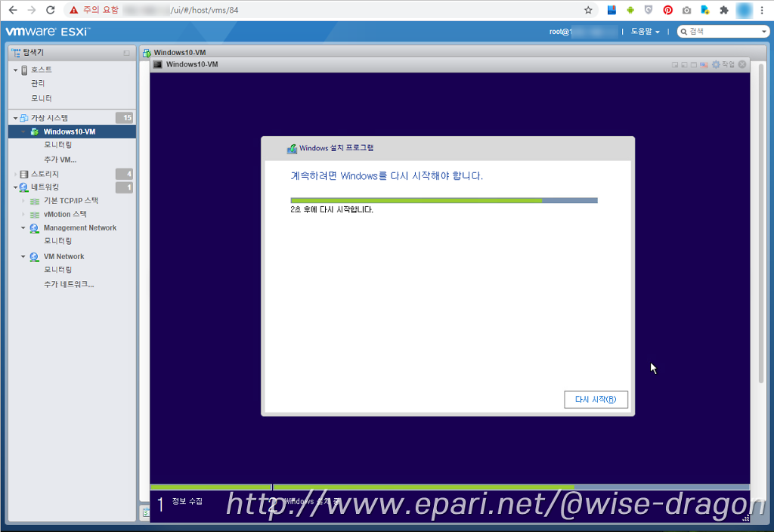Open the blue bookmark extension icon
774x532 pixels.
pos(611,10)
